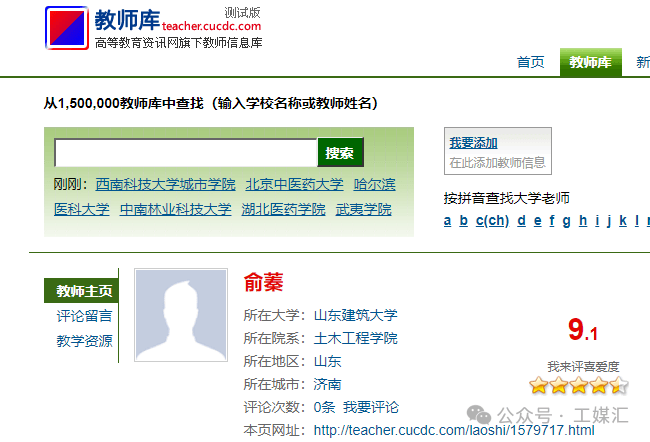Open 武夷学院 link
Viewport: 650px width, 442px height.
pos(363,210)
